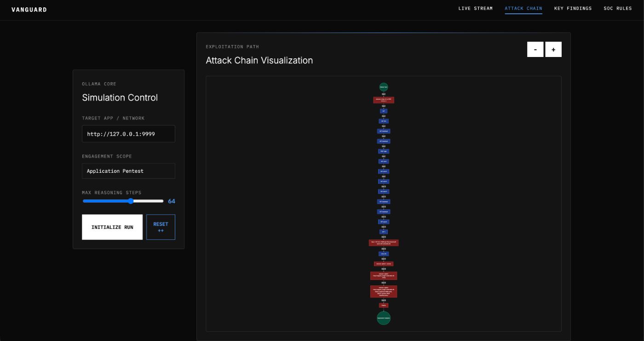Select the blue curl command node
The height and width of the screenshot is (341, 644).
tap(384, 254)
